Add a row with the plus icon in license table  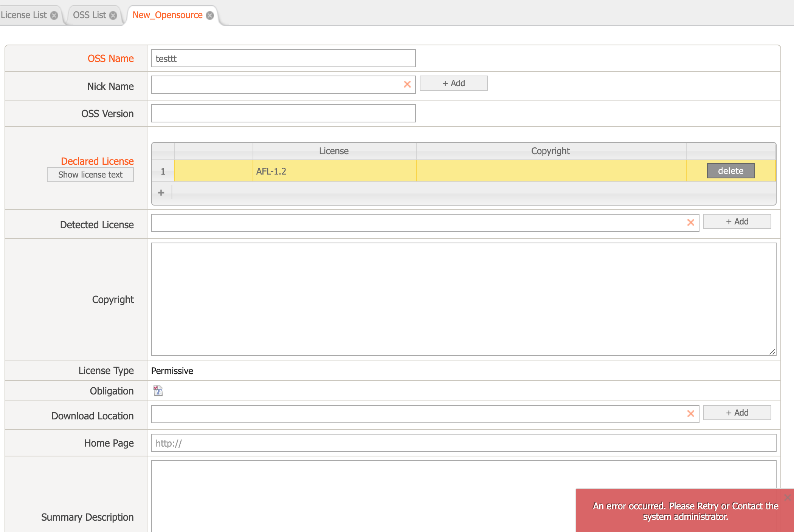pos(161,193)
